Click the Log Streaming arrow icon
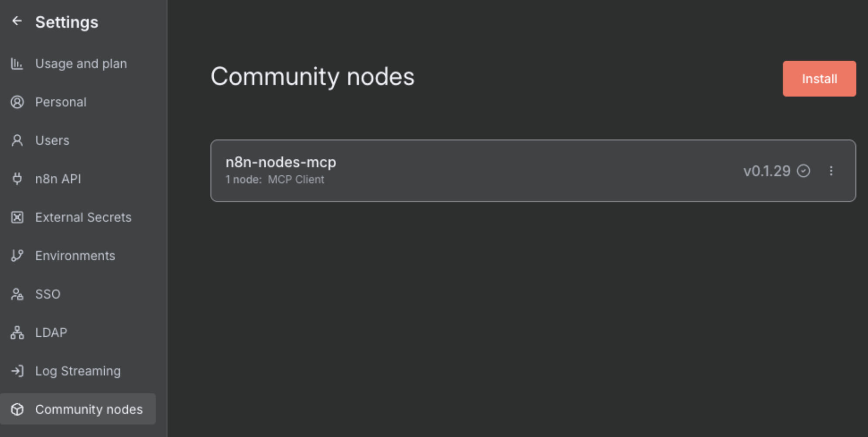The image size is (868, 437). pyautogui.click(x=17, y=371)
